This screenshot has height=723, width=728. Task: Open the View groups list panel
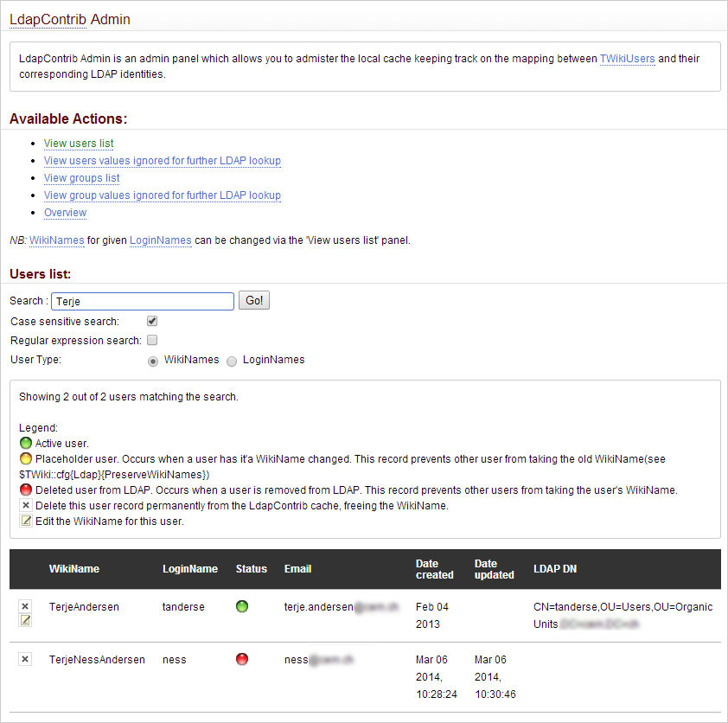click(x=81, y=178)
